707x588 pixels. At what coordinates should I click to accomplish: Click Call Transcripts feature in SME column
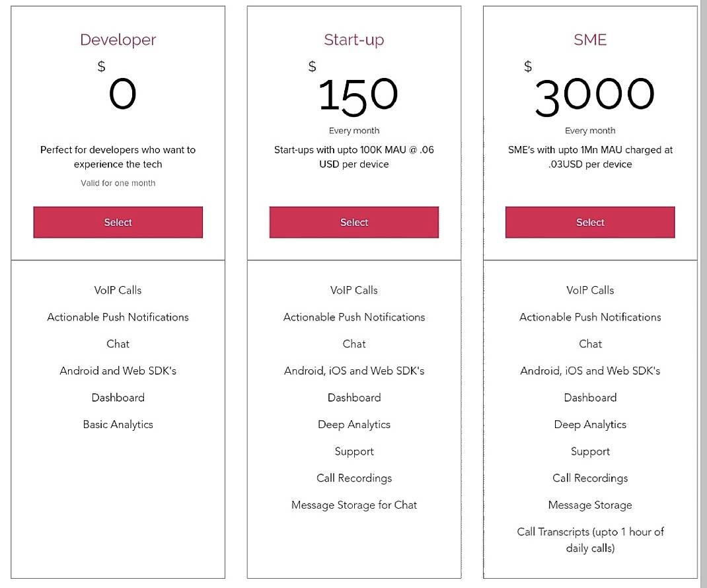pos(589,538)
